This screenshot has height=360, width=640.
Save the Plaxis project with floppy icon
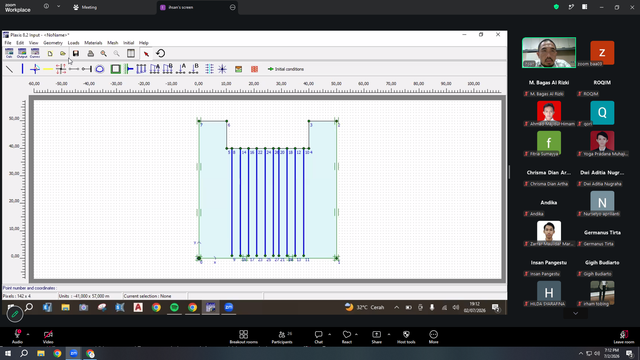tap(76, 53)
